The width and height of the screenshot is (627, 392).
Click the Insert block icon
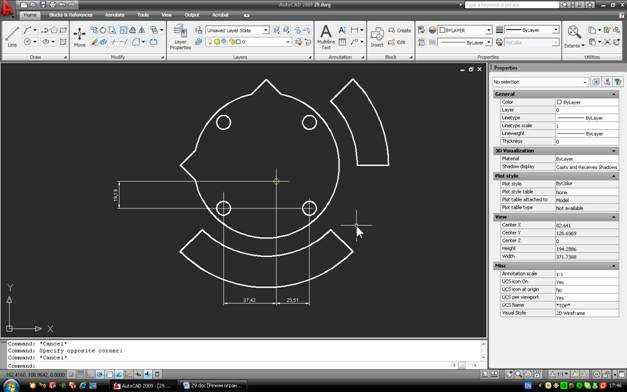pos(377,37)
